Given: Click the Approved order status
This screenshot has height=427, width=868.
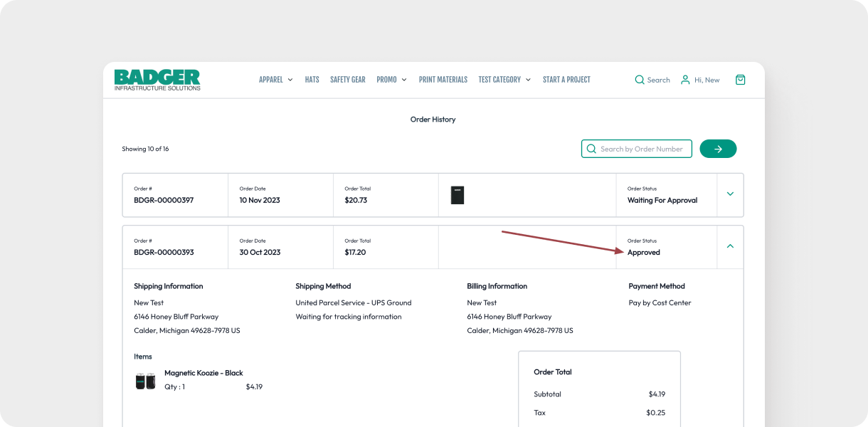Looking at the screenshot, I should pyautogui.click(x=644, y=252).
